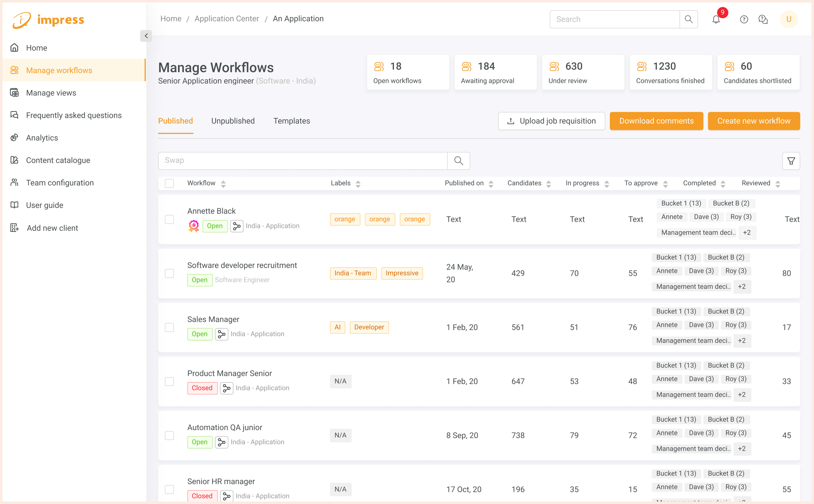Click the help question mark icon
Viewport: 814px width, 504px height.
(744, 20)
